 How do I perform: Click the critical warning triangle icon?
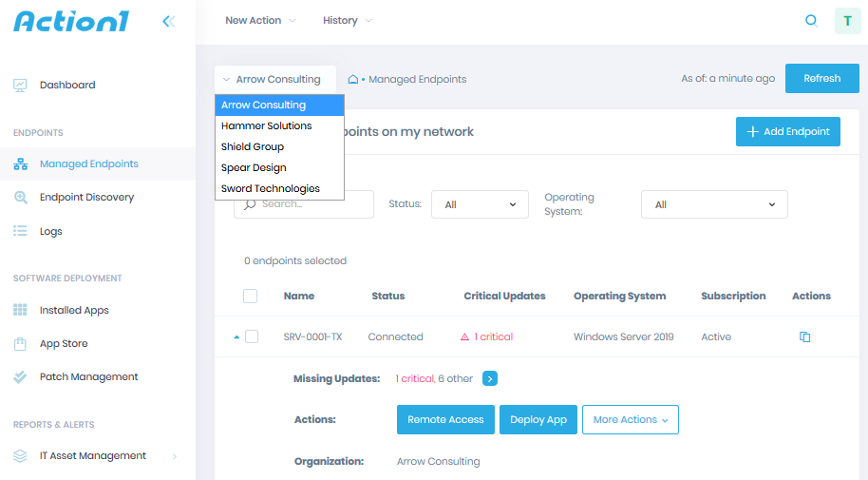pos(465,337)
